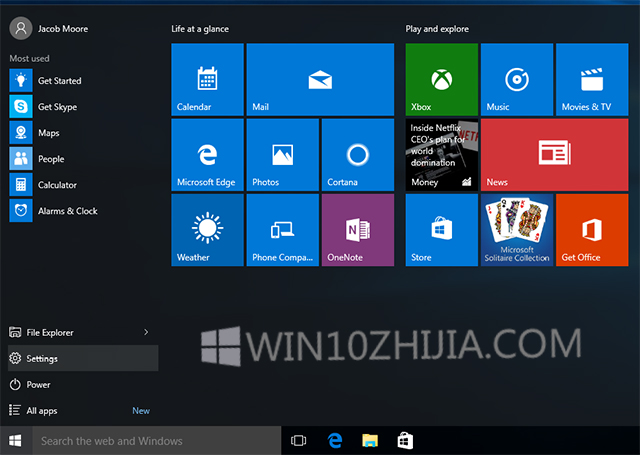Viewport: 640px width, 455px height.
Task: Open the Store tile
Action: [442, 230]
